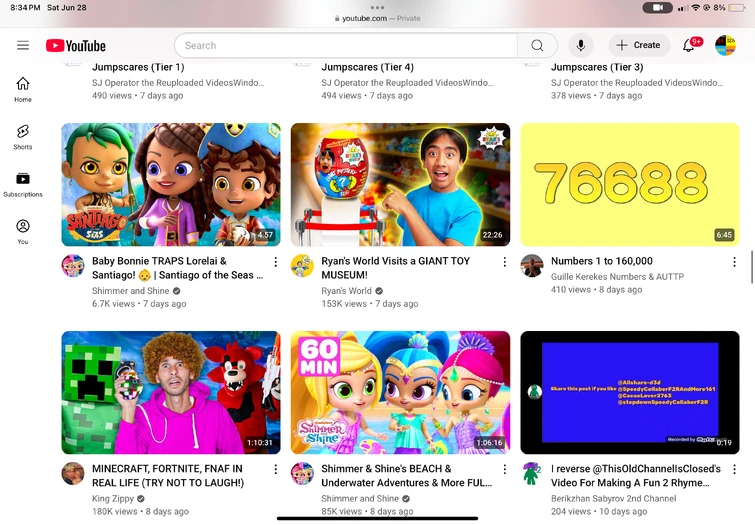Open Ryan's World channel avatar
Screen dimensions: 755x525
302,266
